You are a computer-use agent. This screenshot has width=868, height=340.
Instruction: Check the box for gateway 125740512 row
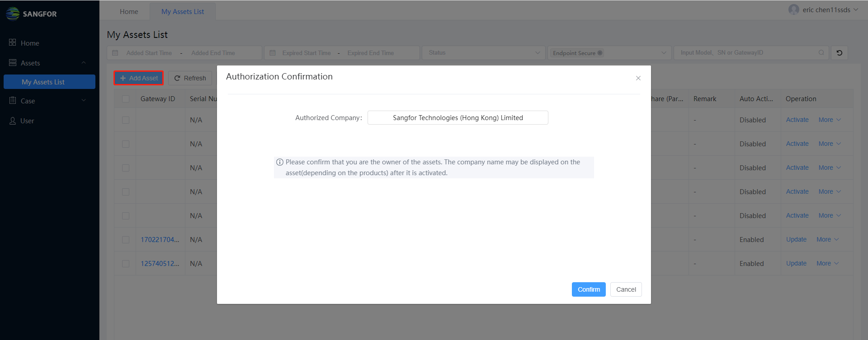point(126,264)
